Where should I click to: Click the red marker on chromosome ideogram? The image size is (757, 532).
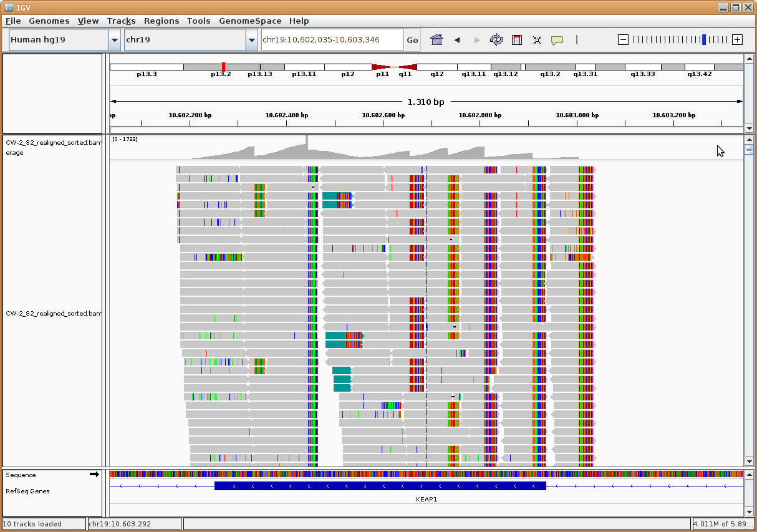(223, 67)
